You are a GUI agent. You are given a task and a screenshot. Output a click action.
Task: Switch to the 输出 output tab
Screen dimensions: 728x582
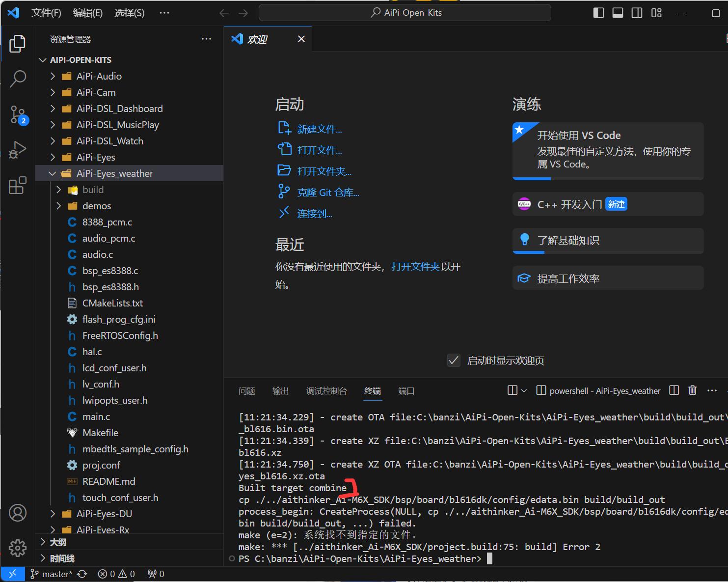tap(280, 391)
